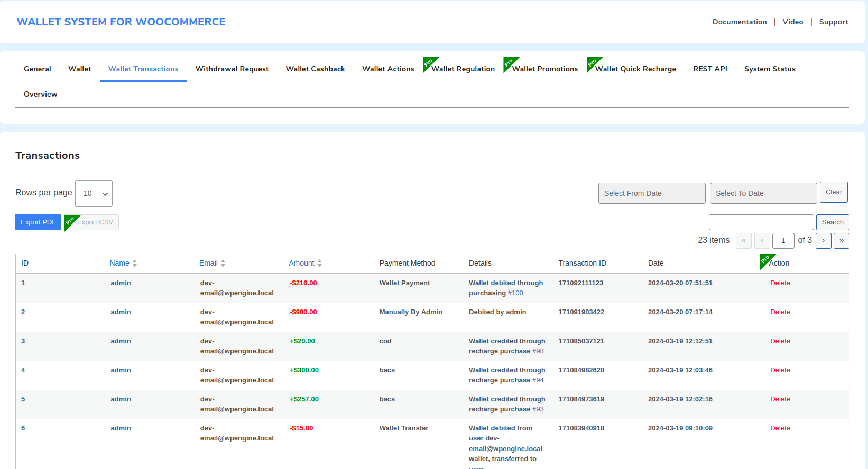Click the Name column sort arrows
This screenshot has width=868, height=469.
pos(135,263)
